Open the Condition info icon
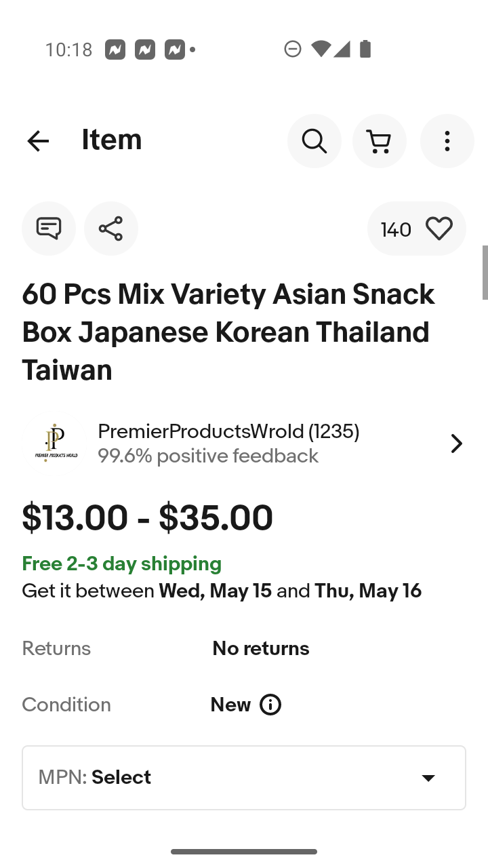The height and width of the screenshot is (868, 488). (270, 705)
